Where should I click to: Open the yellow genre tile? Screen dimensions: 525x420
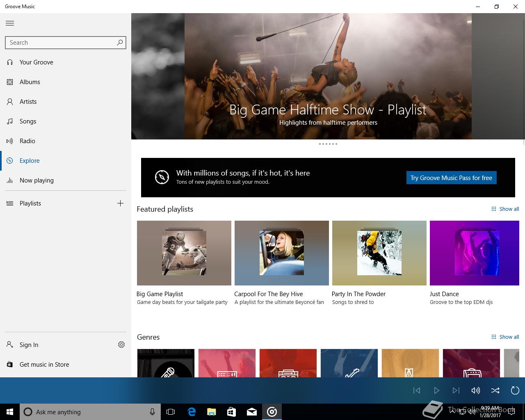point(410,363)
